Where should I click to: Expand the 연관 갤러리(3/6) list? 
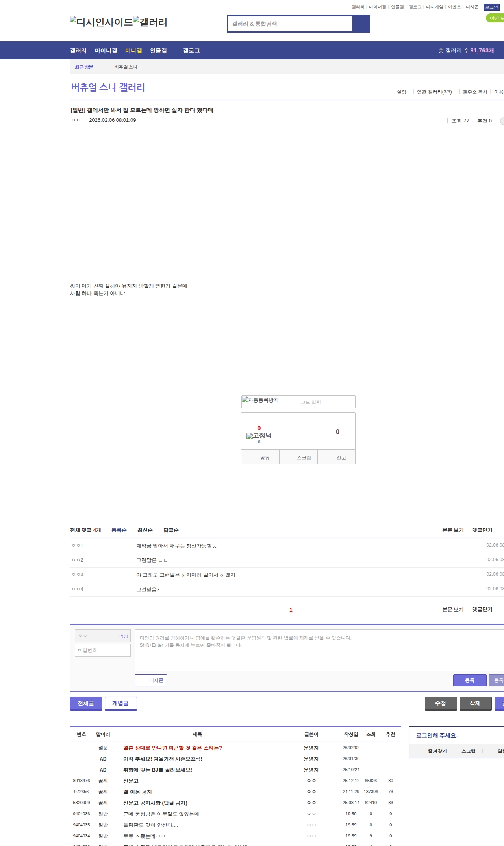pos(434,92)
